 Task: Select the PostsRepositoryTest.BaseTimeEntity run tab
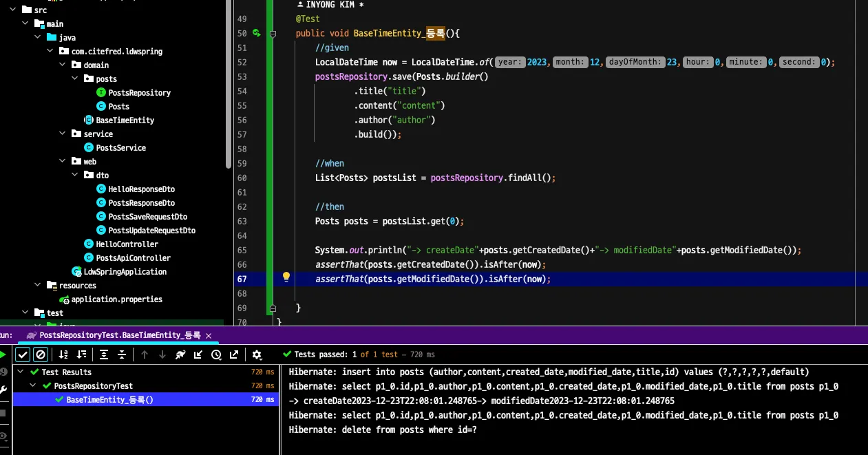click(x=119, y=335)
